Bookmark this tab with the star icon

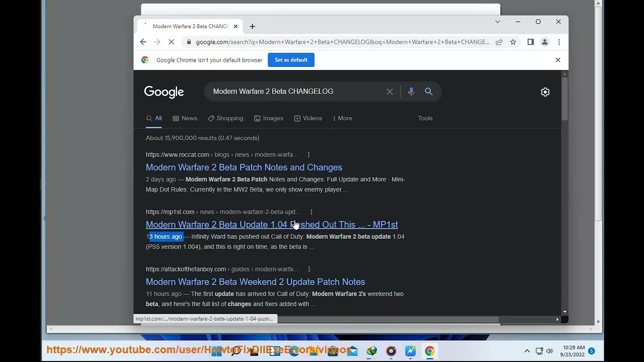point(513,42)
